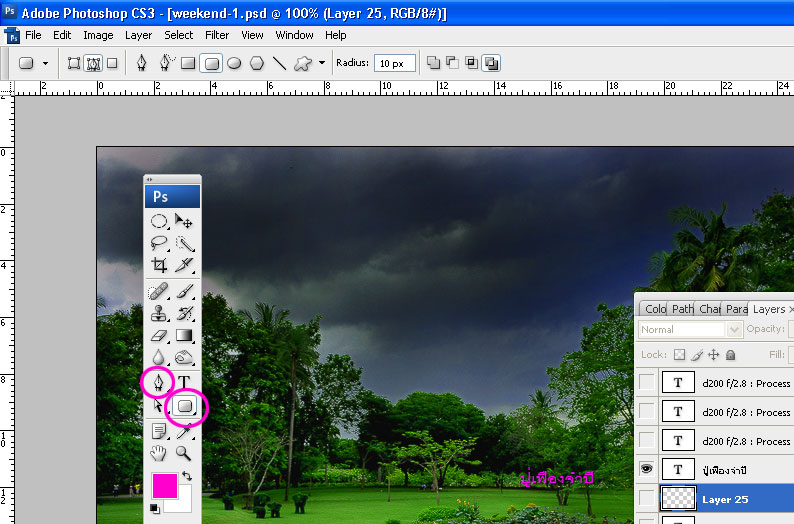
Task: Select the Pen tool in toolbox
Action: click(x=158, y=382)
